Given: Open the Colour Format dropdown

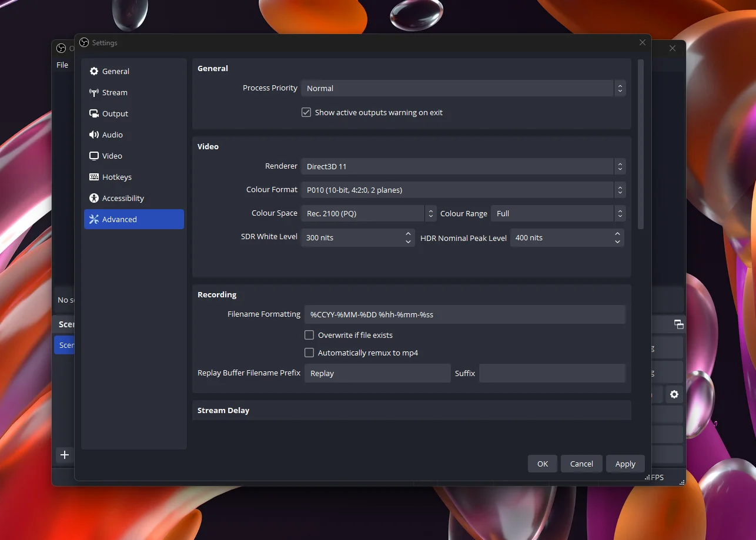Looking at the screenshot, I should (463, 190).
